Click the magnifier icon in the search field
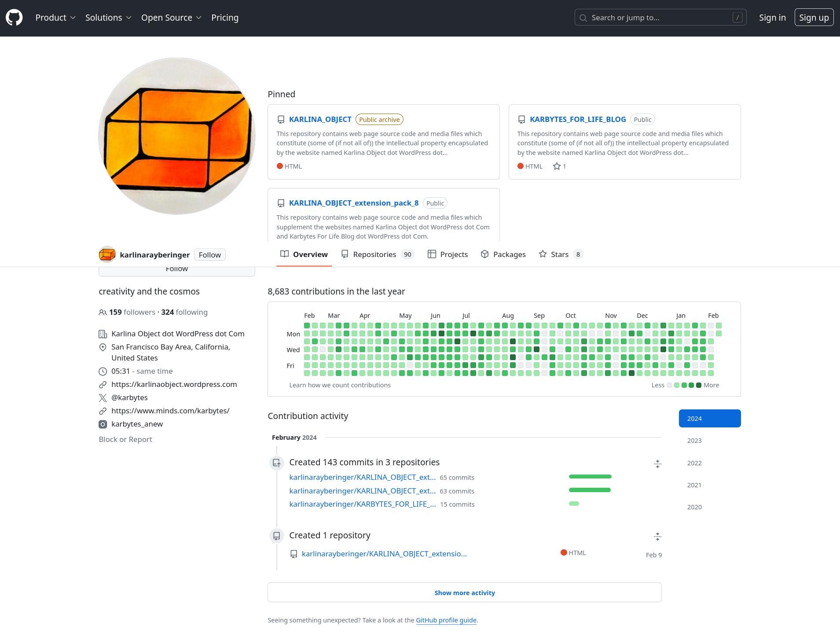This screenshot has height=633, width=840. tap(583, 18)
